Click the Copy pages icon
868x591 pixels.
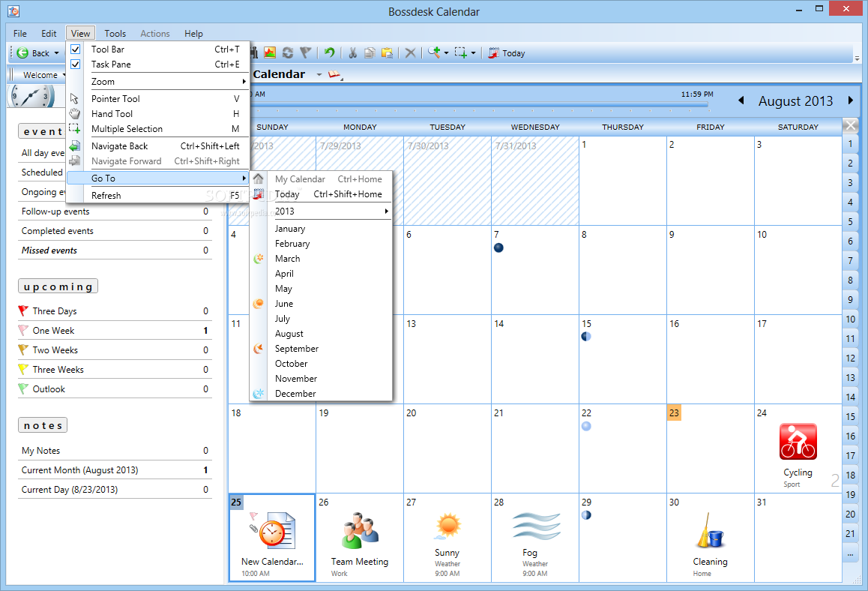[x=370, y=52]
